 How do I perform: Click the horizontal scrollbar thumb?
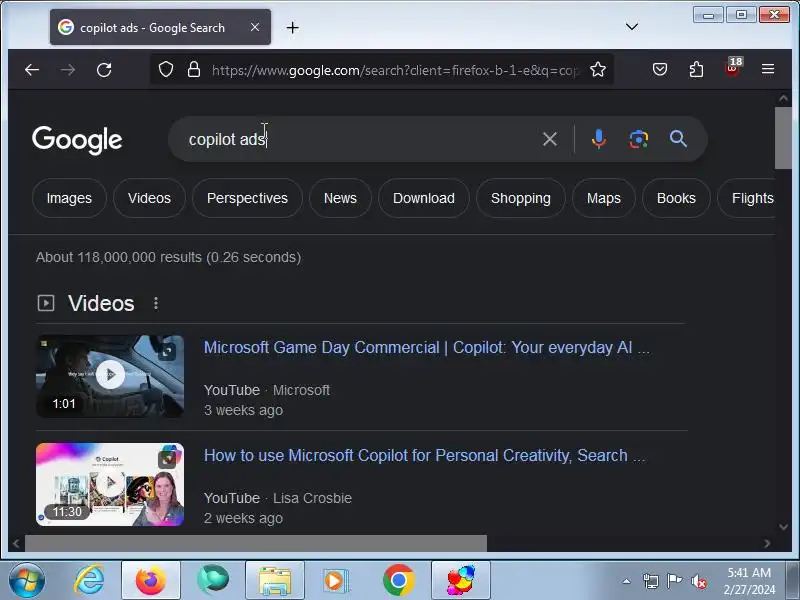[256, 543]
